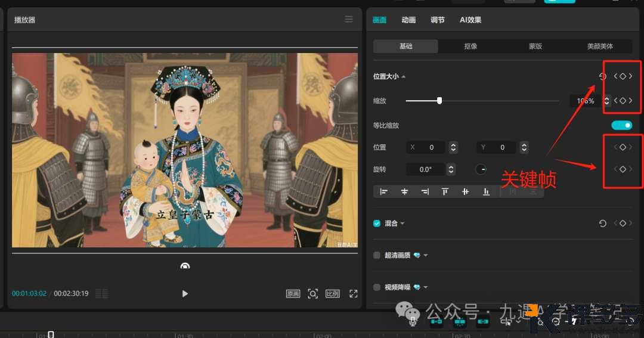Add keyframe diamond for 位置 row
The width and height of the screenshot is (644, 338).
click(x=623, y=147)
